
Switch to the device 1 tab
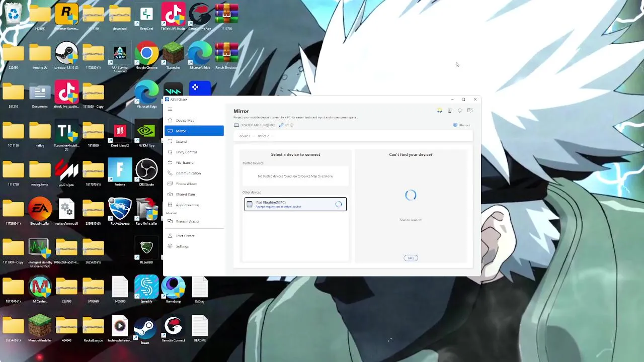click(245, 136)
